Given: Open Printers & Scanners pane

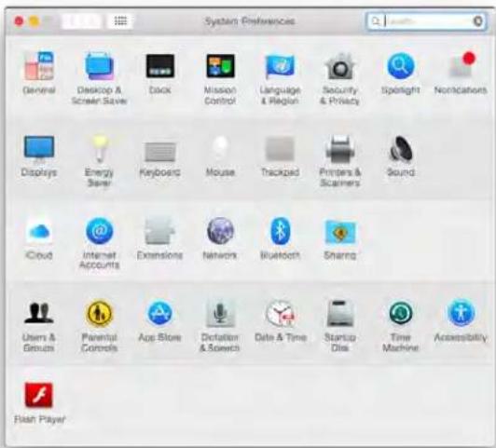Looking at the screenshot, I should pyautogui.click(x=340, y=148).
